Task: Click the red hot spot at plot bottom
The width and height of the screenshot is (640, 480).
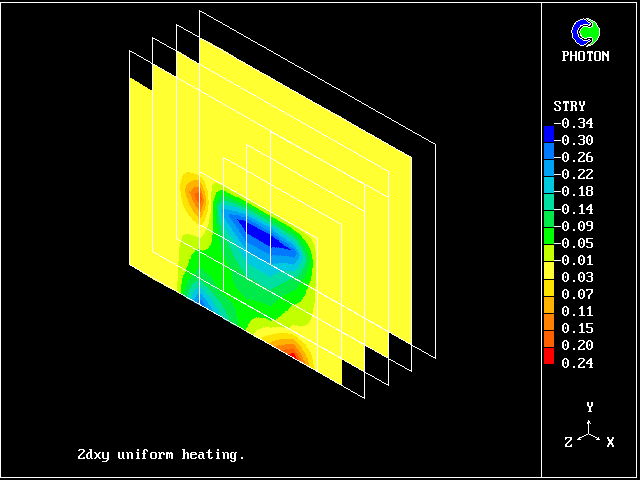Action: pyautogui.click(x=289, y=349)
